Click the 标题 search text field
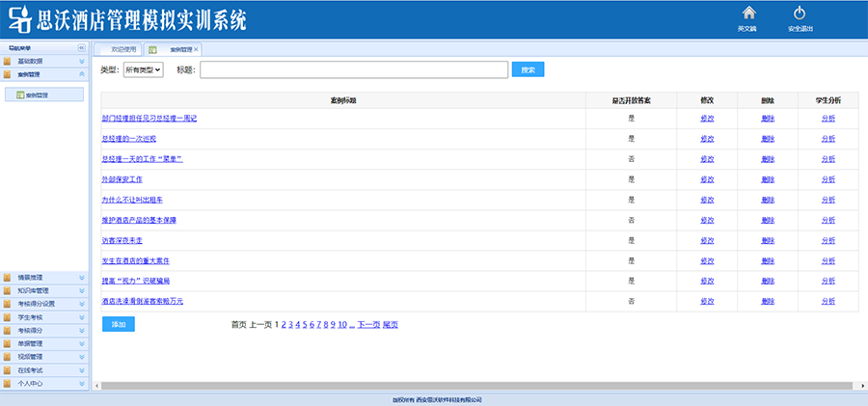The width and height of the screenshot is (868, 406). coord(353,69)
